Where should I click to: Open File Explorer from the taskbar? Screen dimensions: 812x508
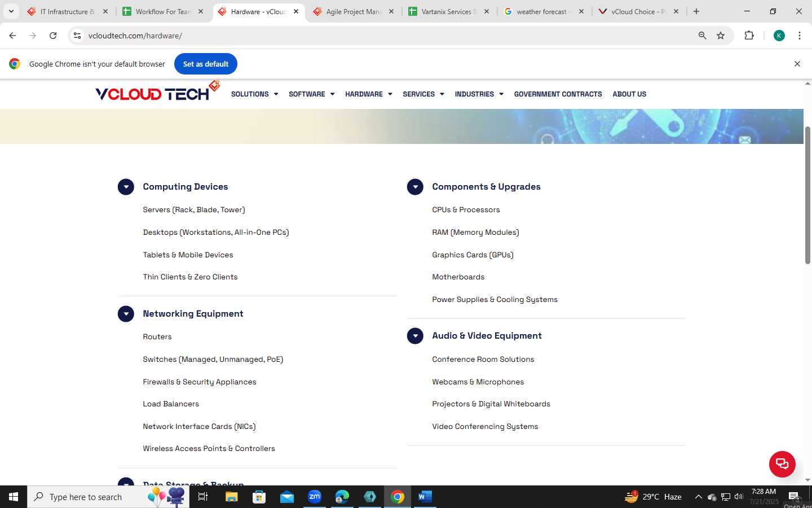click(231, 497)
